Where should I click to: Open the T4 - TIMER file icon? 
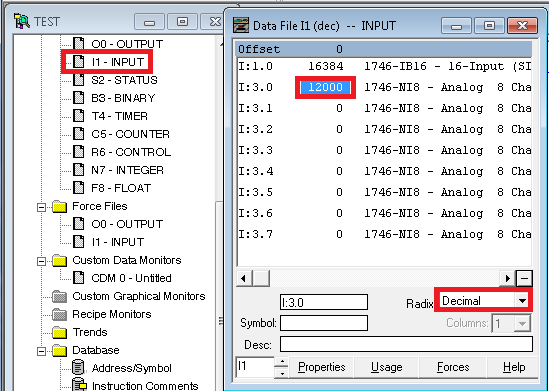(79, 116)
